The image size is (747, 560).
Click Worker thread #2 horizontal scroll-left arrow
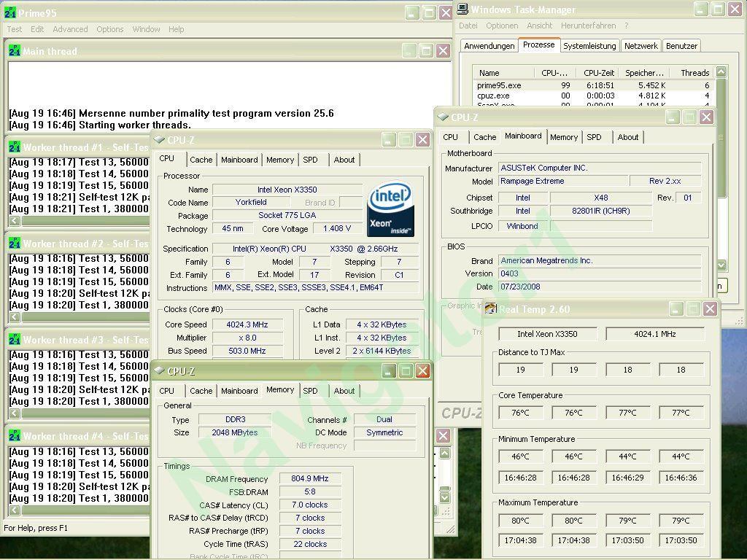point(15,316)
